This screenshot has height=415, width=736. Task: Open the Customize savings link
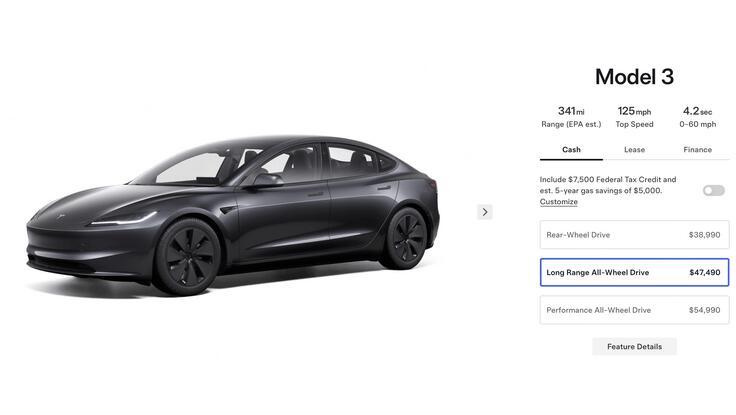tap(559, 202)
